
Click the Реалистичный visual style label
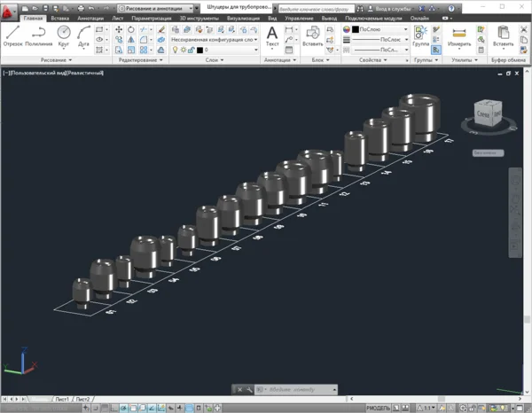tap(85, 73)
